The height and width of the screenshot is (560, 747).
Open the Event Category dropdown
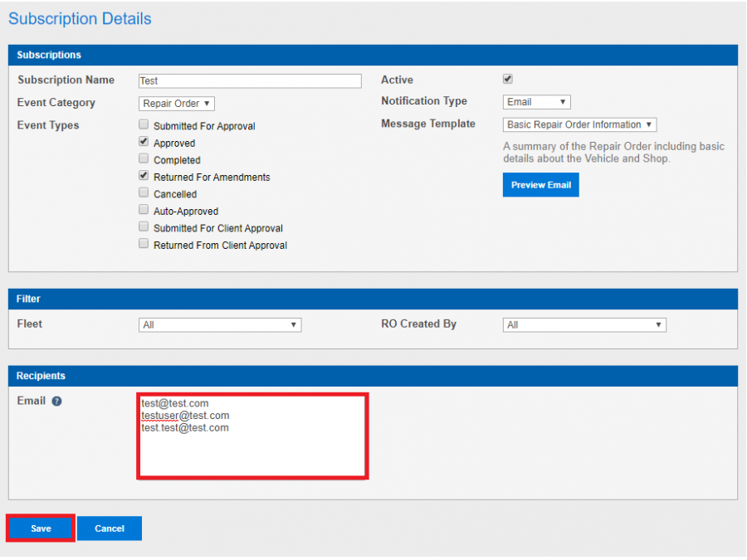click(x=176, y=104)
